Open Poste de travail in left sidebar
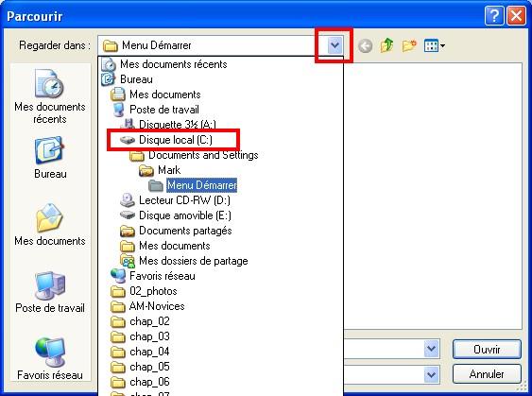The height and width of the screenshot is (396, 532). click(50, 292)
